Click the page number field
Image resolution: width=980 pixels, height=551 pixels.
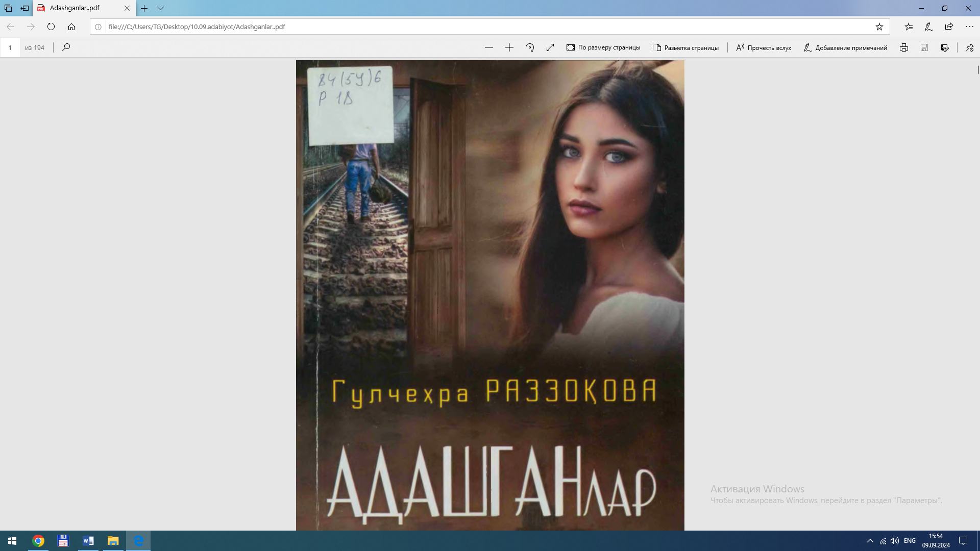[x=10, y=47]
